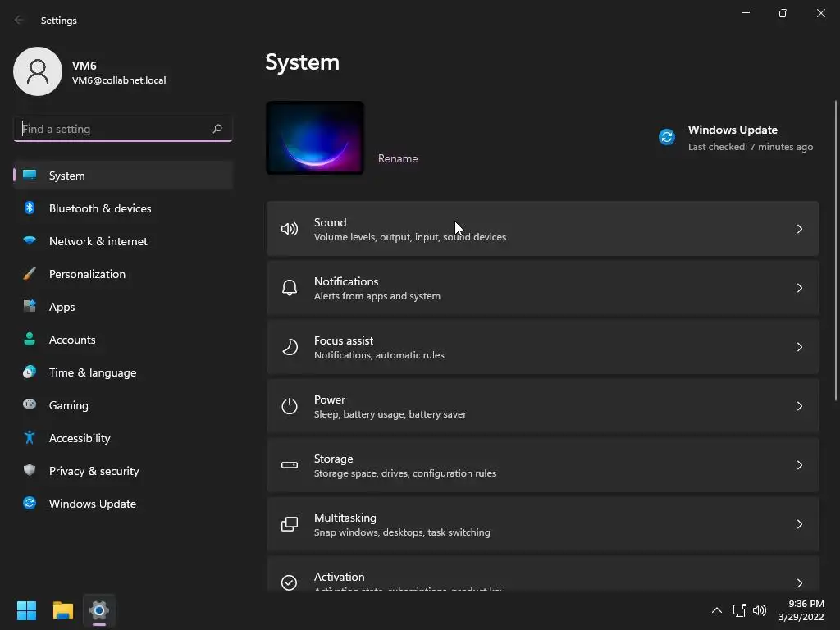The image size is (840, 630).
Task: Click the Accessibility figure icon
Action: [30, 438]
